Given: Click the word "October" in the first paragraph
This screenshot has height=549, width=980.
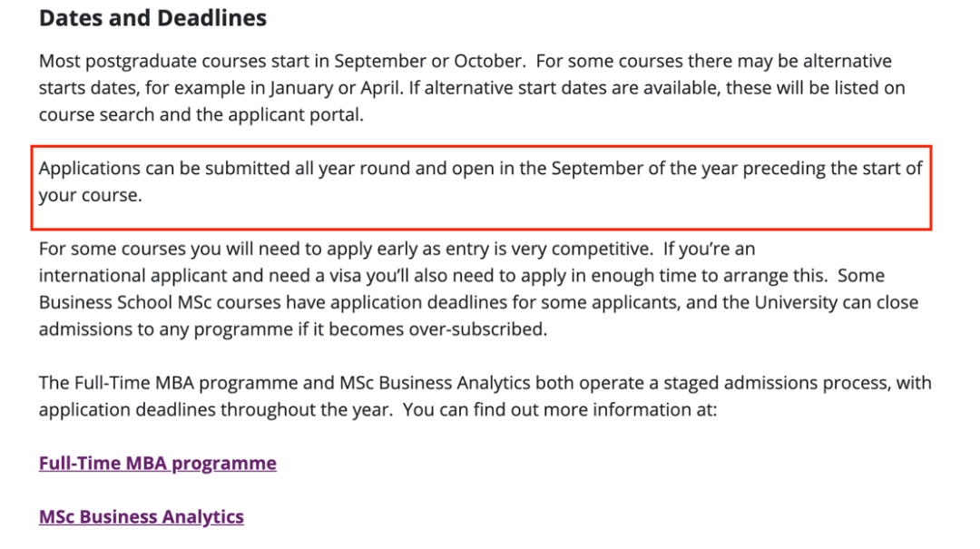Looking at the screenshot, I should (488, 62).
